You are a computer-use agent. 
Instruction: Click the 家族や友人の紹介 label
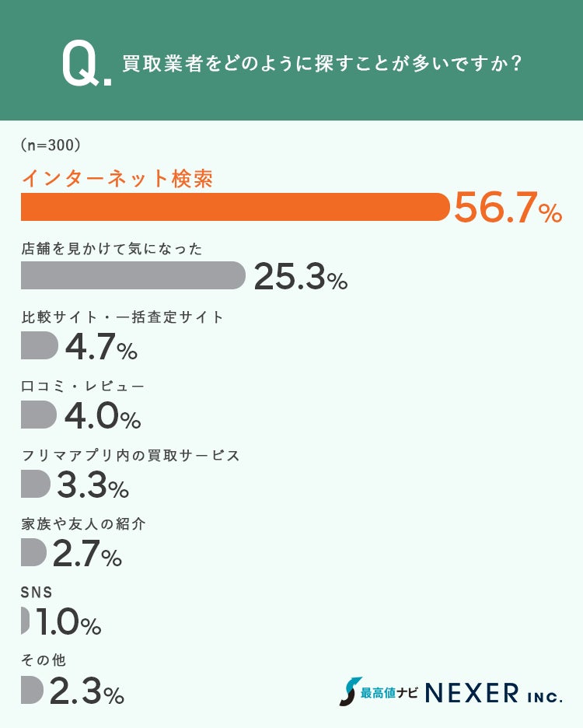click(83, 523)
